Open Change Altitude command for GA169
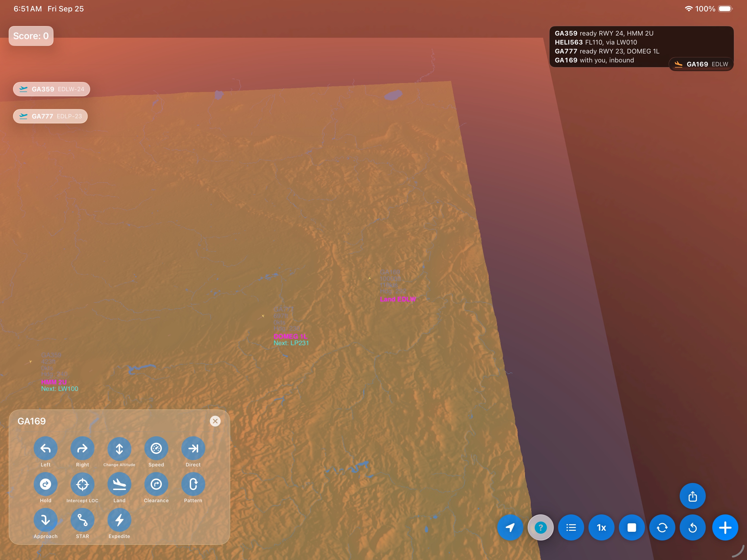The height and width of the screenshot is (560, 747). tap(119, 448)
